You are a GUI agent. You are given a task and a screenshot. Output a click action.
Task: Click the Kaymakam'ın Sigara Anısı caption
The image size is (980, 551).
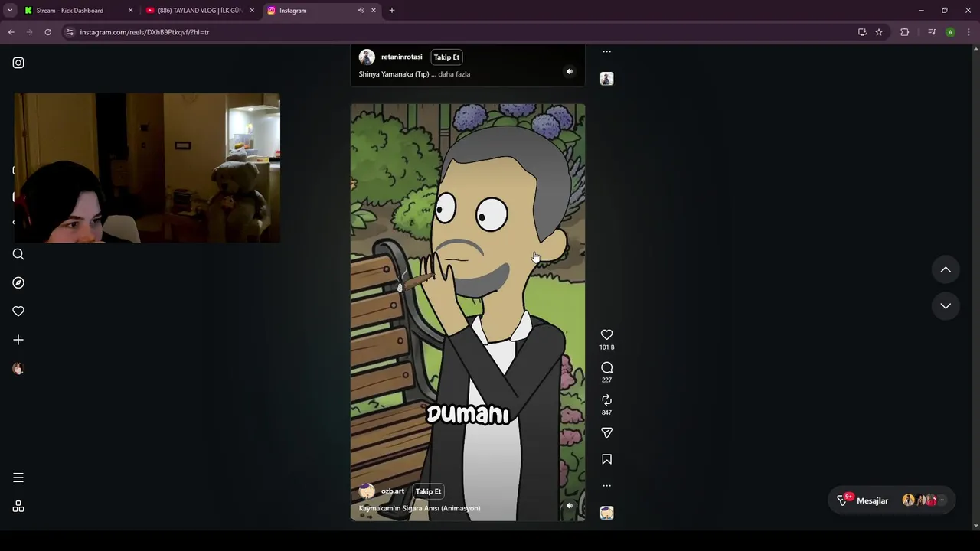(x=420, y=508)
